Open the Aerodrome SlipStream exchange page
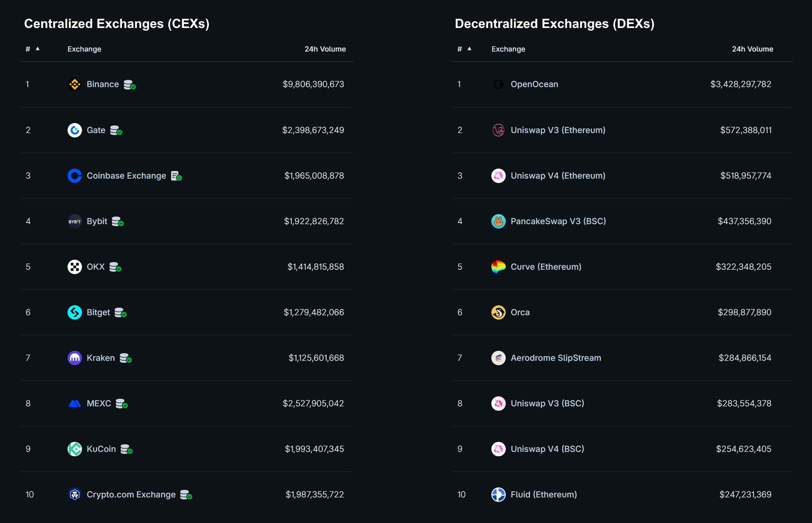The width and height of the screenshot is (812, 523). pyautogui.click(x=556, y=358)
